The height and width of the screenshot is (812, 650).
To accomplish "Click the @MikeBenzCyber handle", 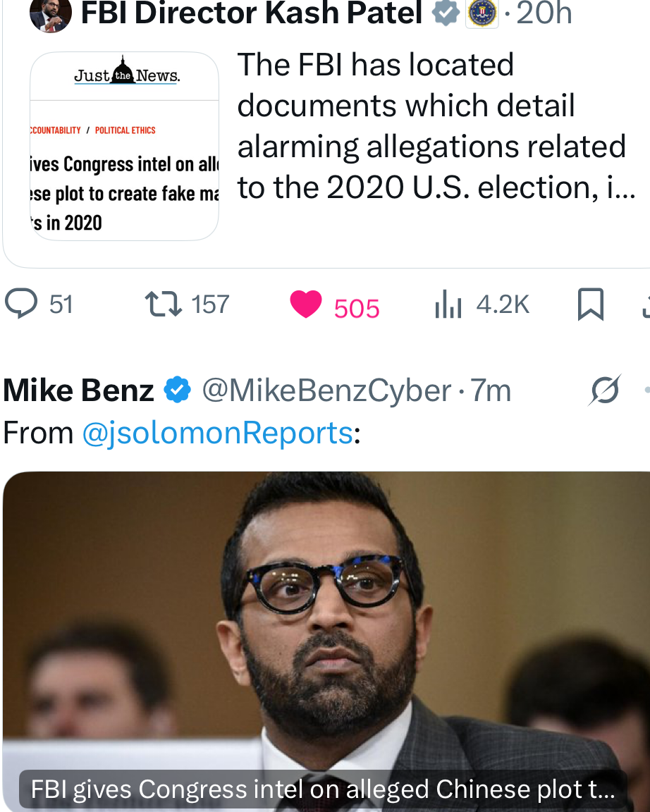I will 326,390.
